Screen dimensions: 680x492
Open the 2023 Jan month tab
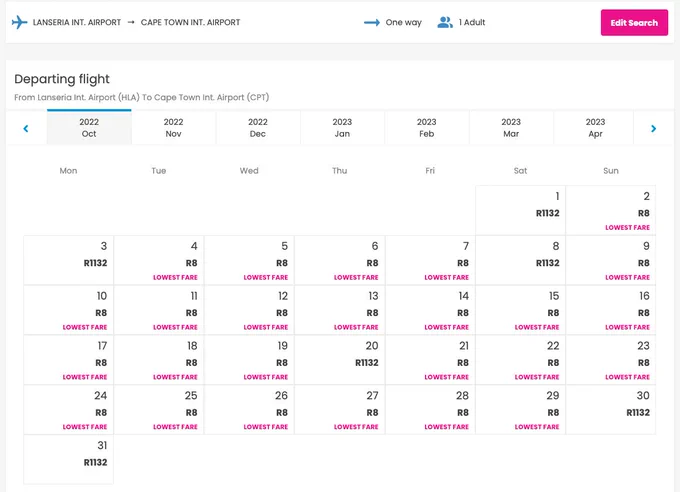(342, 128)
